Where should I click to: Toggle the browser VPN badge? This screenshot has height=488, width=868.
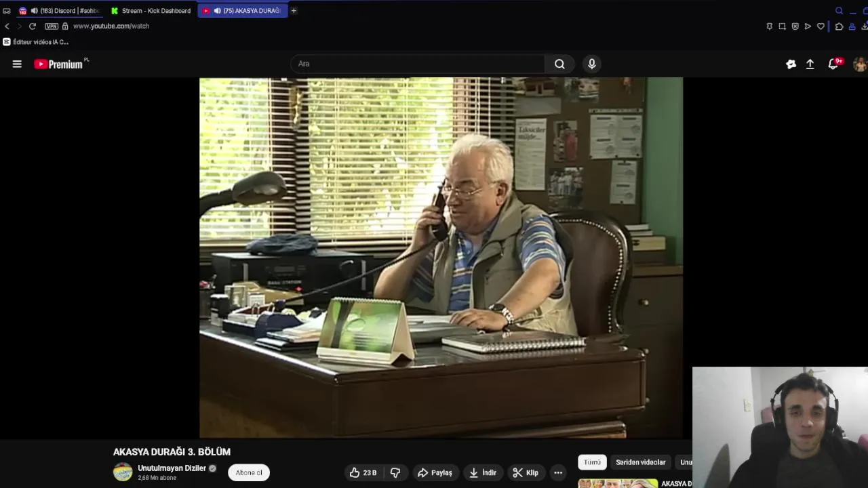(52, 26)
